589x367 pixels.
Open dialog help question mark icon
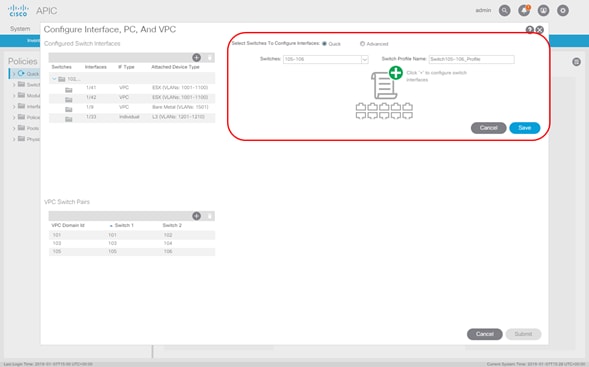click(x=530, y=30)
